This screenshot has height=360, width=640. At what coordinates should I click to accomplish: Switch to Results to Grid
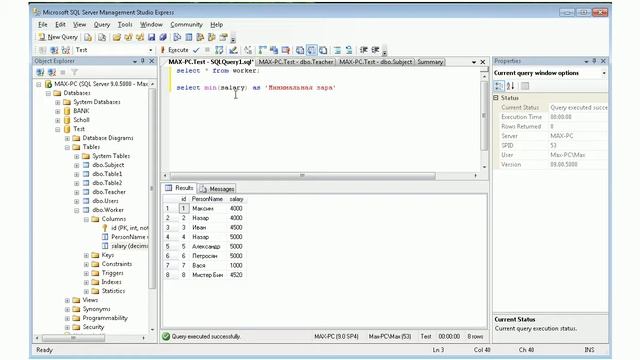[311, 50]
